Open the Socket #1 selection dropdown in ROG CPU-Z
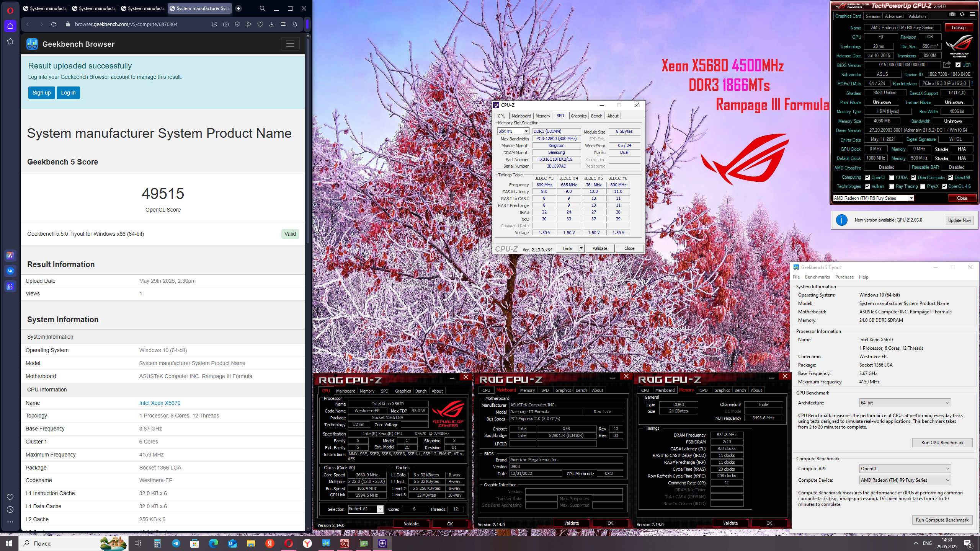The image size is (980, 551). [x=366, y=509]
